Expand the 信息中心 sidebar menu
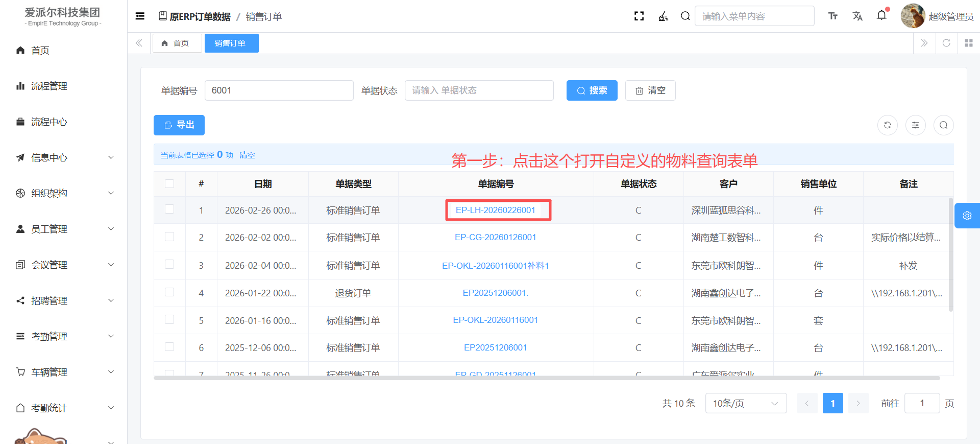Image resolution: width=980 pixels, height=444 pixels. pyautogui.click(x=64, y=157)
